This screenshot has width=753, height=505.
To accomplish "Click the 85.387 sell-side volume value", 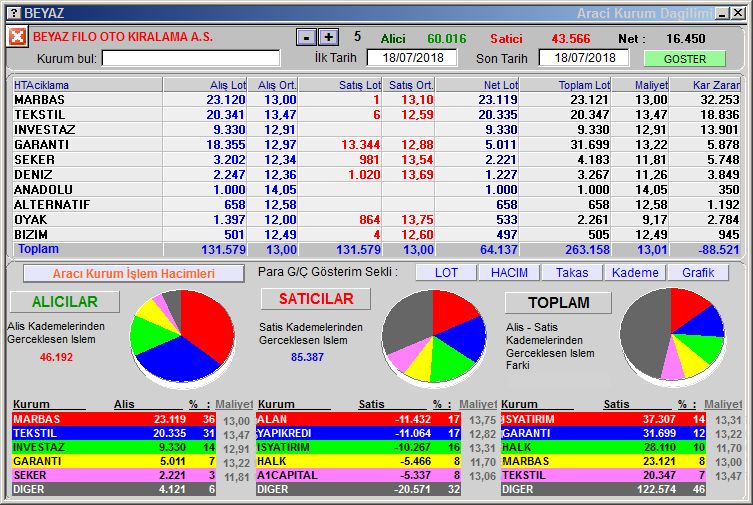I will coord(307,357).
